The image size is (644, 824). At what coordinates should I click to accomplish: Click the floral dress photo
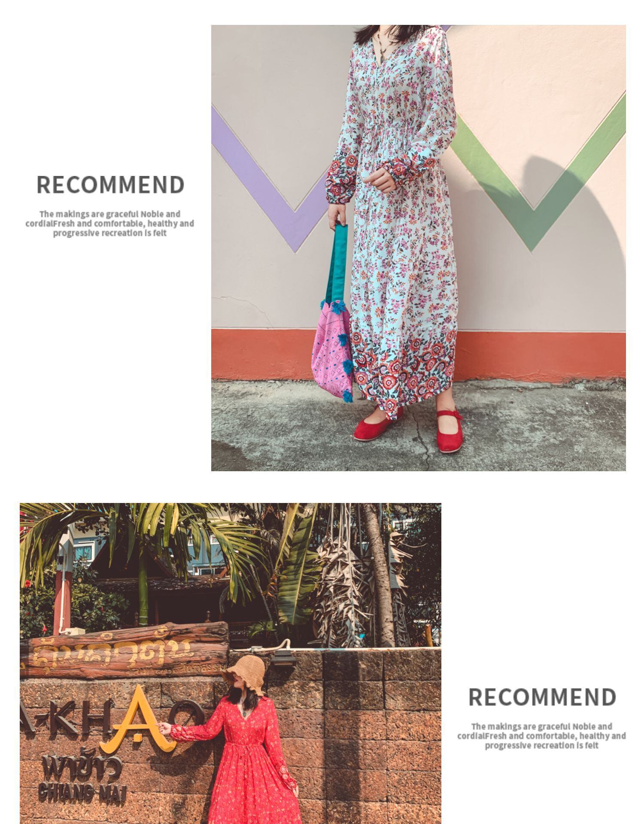(x=418, y=248)
